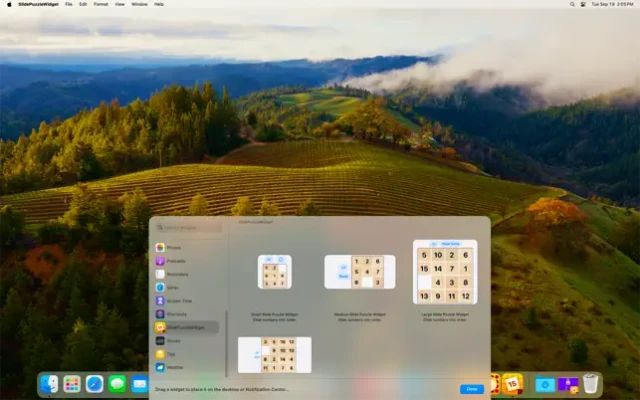Open Finder from the Dock
Viewport: 640px width, 400px height.
49,384
